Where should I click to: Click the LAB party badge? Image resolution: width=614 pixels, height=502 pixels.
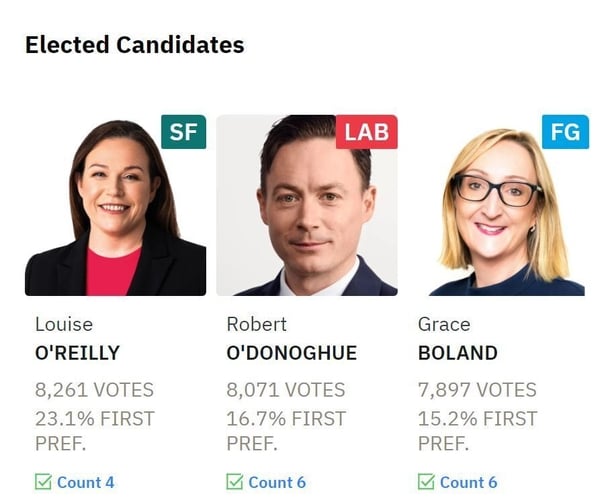coord(366,132)
